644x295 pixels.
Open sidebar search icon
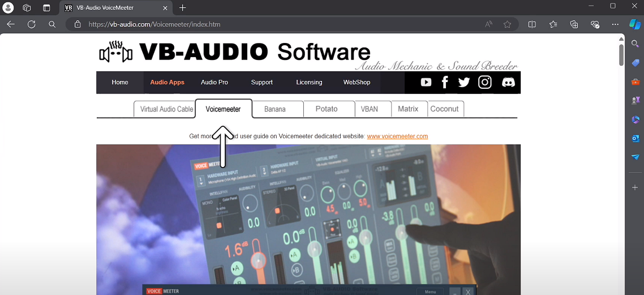pyautogui.click(x=635, y=44)
